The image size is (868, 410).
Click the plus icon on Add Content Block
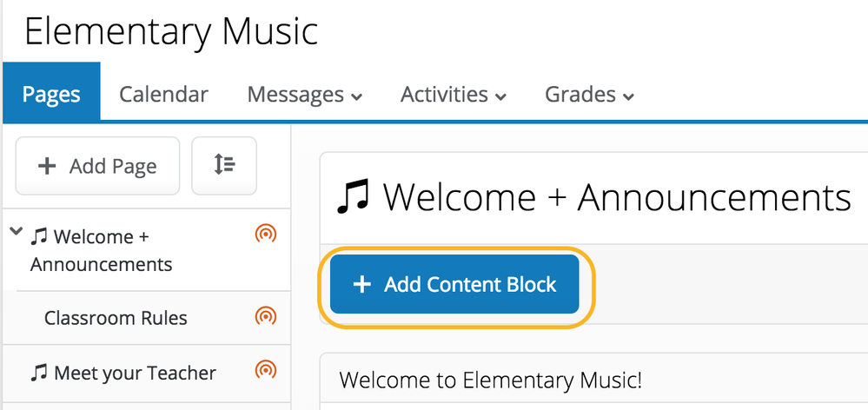(361, 284)
